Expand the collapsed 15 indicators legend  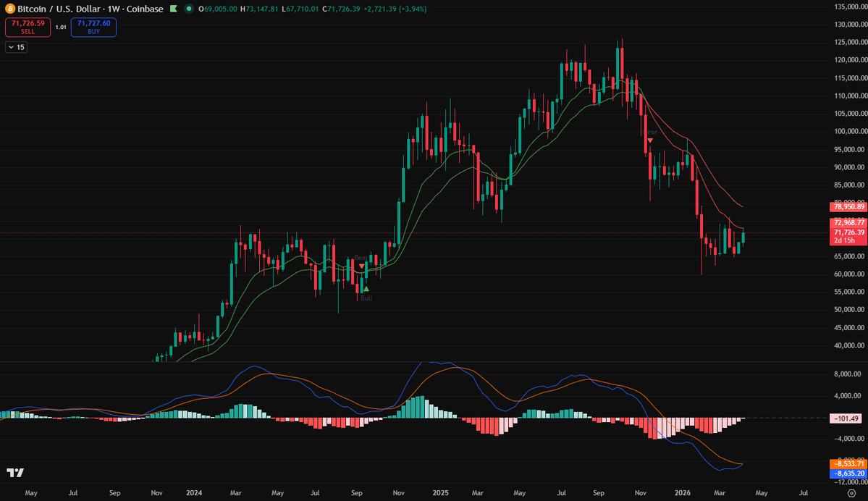[16, 48]
